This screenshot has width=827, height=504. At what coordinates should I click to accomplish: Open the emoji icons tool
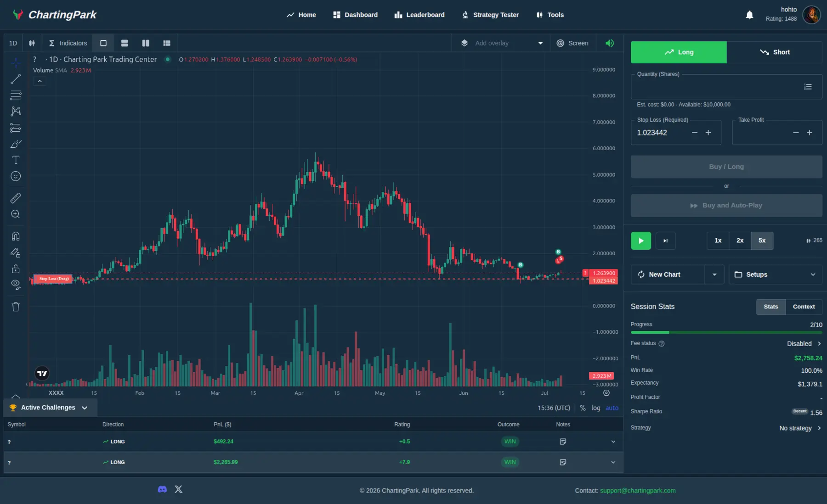tap(16, 176)
